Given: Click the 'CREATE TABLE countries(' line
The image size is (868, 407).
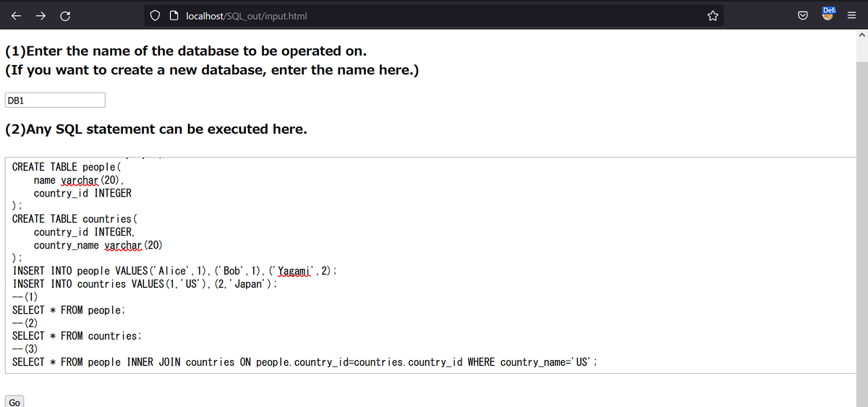Looking at the screenshot, I should [75, 219].
